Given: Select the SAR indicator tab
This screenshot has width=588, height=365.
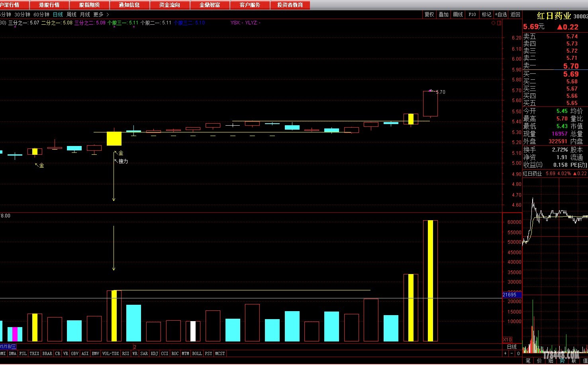Looking at the screenshot, I should click(x=144, y=353).
